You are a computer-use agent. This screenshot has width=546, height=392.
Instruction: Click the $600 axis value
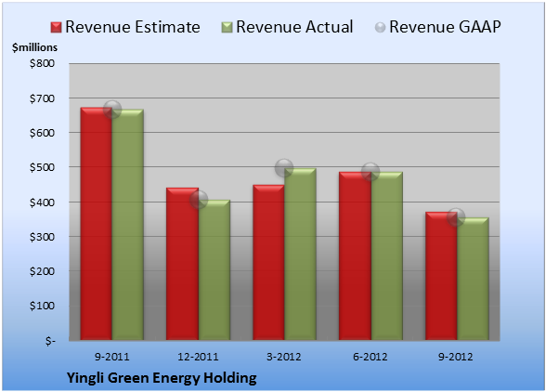(42, 133)
